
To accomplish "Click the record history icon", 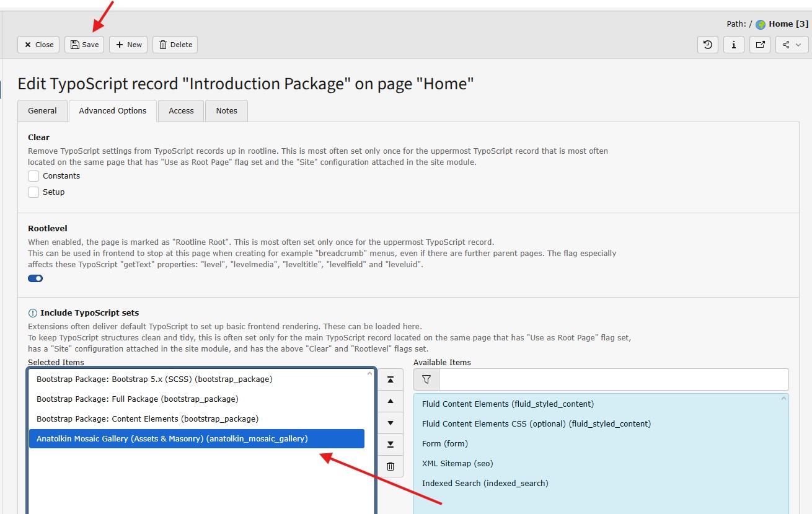I will click(x=708, y=45).
